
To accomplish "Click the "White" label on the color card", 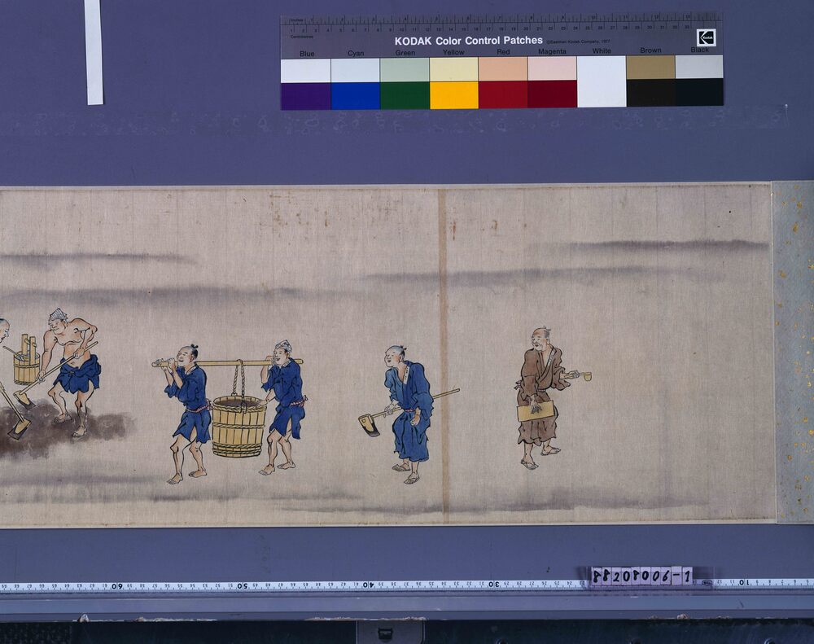I will pos(602,50).
